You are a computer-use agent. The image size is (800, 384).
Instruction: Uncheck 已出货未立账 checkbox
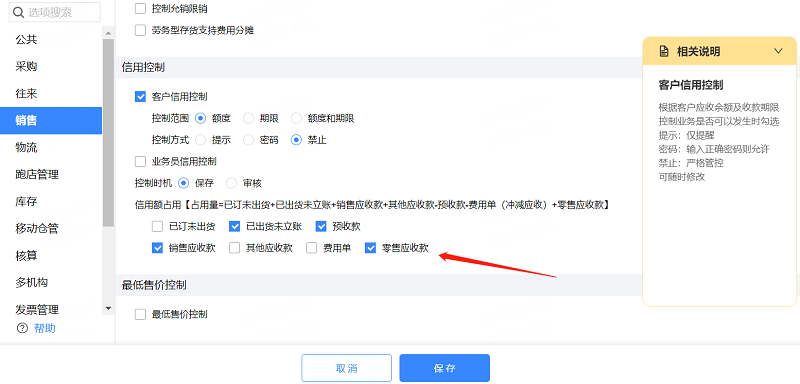235,226
